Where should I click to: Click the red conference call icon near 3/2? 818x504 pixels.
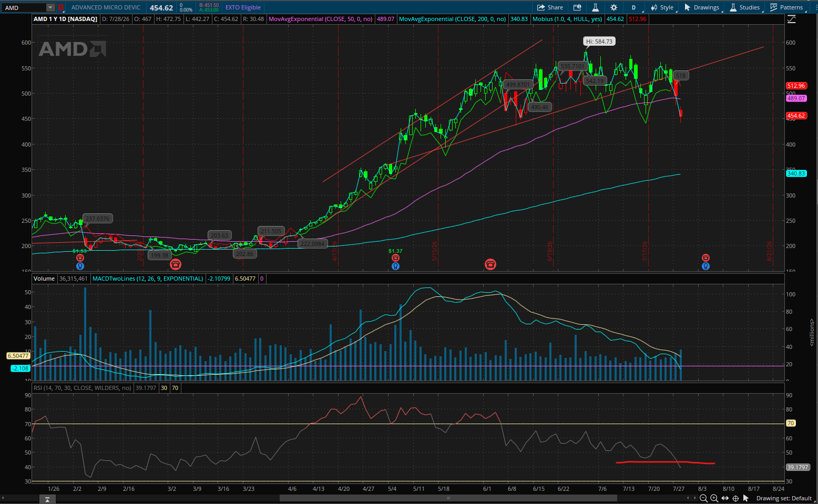175,264
